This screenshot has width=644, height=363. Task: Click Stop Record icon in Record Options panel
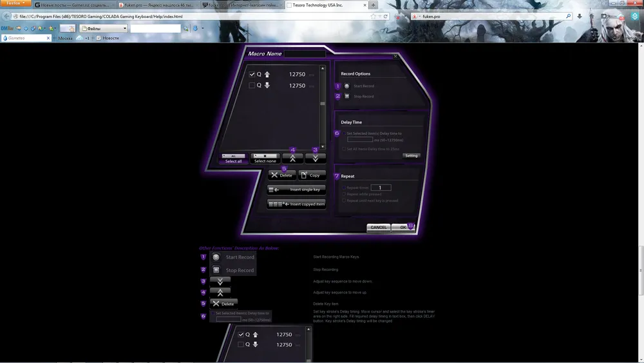click(347, 97)
